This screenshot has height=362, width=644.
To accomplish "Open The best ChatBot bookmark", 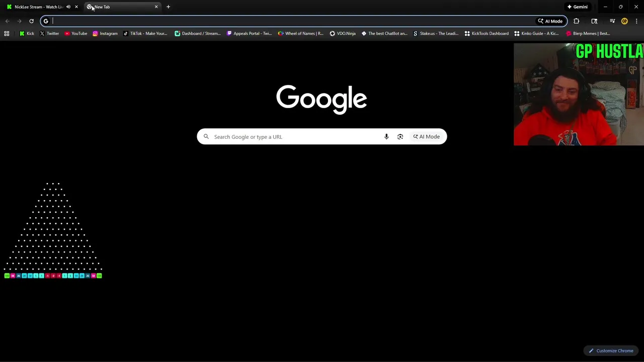I will coord(384,33).
